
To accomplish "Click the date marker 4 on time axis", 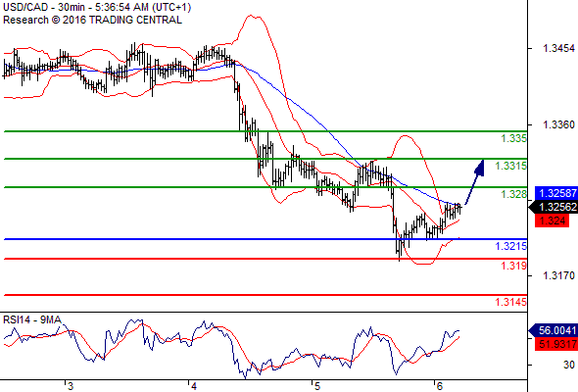I will pos(194,386).
